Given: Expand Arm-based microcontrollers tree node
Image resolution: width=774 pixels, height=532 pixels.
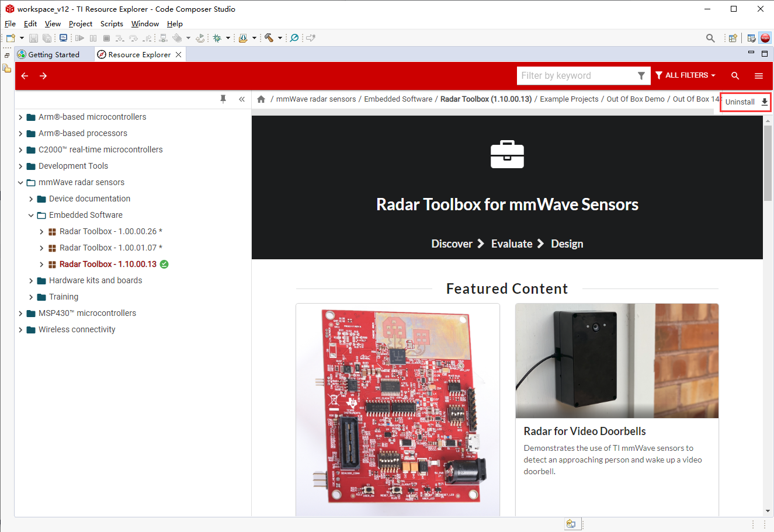Looking at the screenshot, I should (20, 117).
